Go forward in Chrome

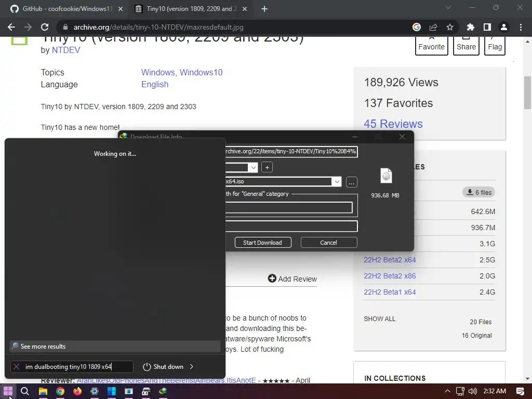[x=28, y=27]
